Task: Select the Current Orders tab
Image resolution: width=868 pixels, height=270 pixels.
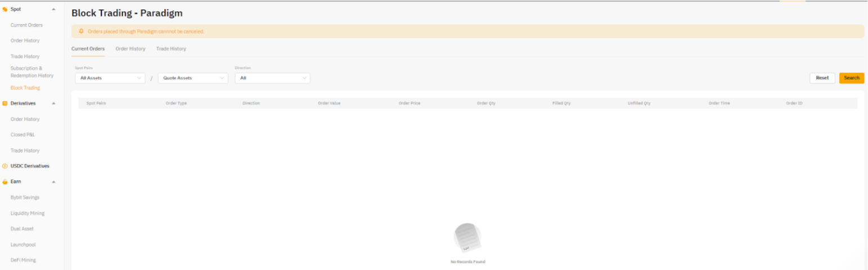Action: (88, 49)
